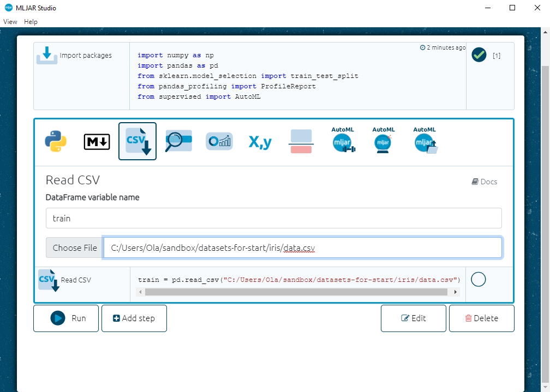Click the 'DataFrame variable name' label
550x392 pixels.
coord(93,197)
